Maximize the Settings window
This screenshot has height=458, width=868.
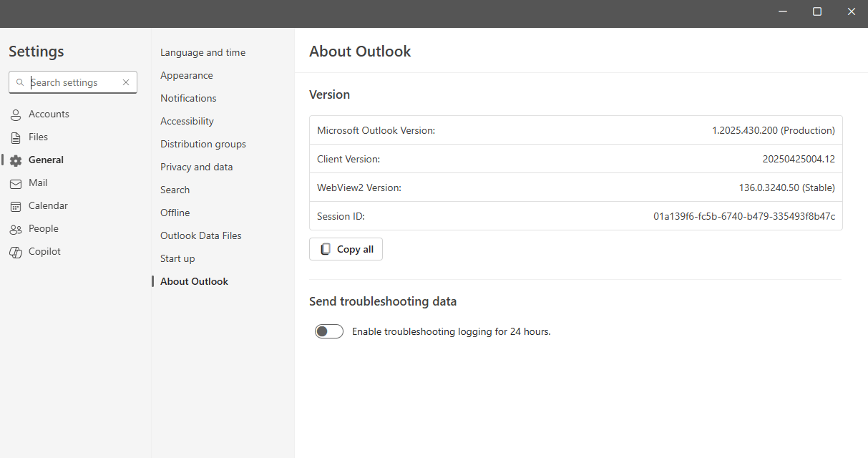817,11
